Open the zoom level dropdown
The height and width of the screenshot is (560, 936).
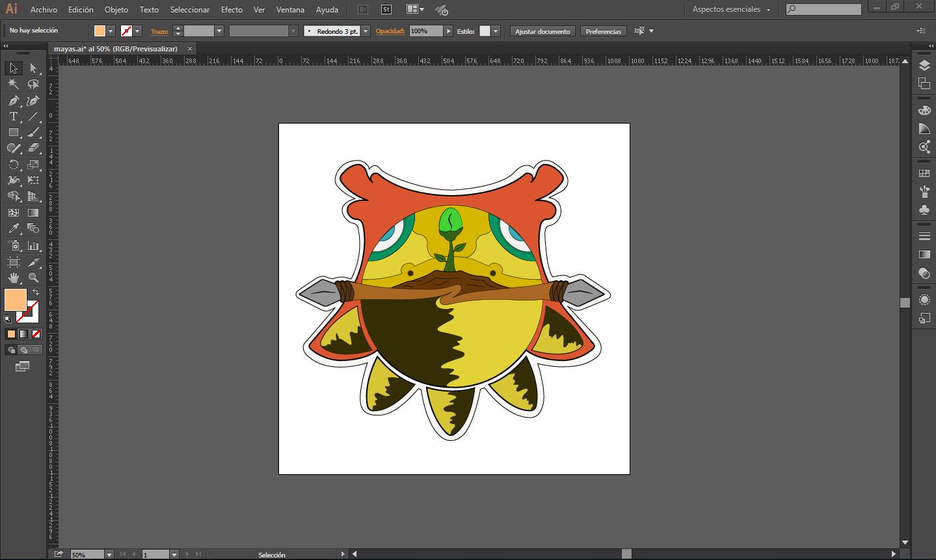109,555
